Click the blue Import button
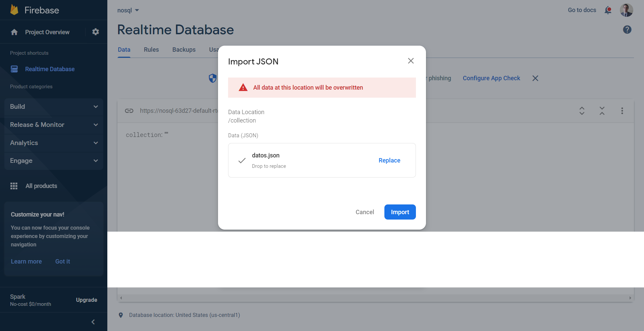The width and height of the screenshot is (644, 331). [x=400, y=212]
